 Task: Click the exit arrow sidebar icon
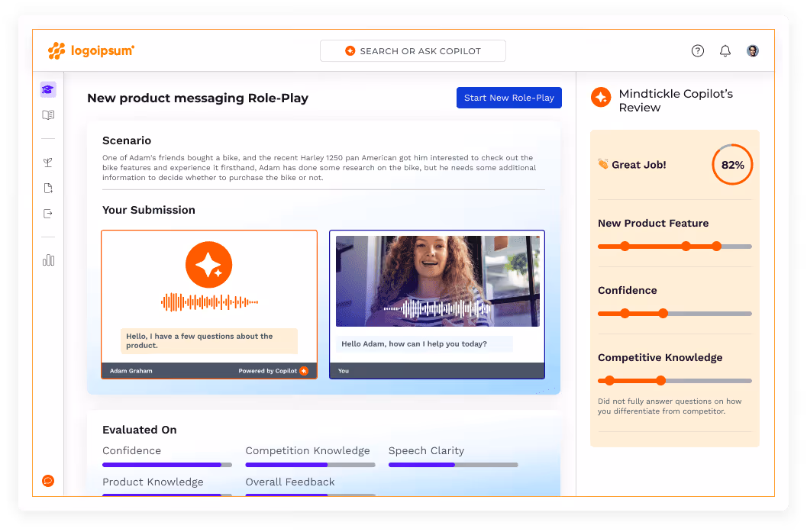tap(48, 214)
